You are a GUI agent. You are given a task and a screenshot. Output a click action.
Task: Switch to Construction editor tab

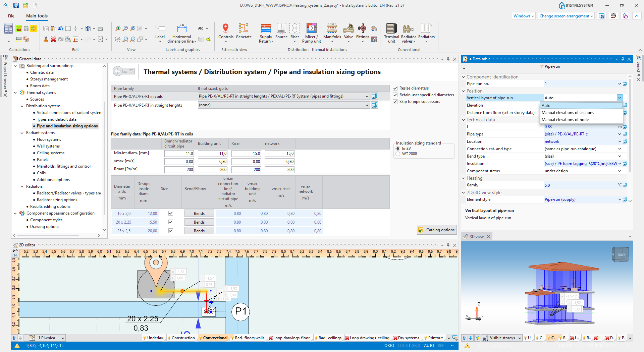pyautogui.click(x=181, y=338)
